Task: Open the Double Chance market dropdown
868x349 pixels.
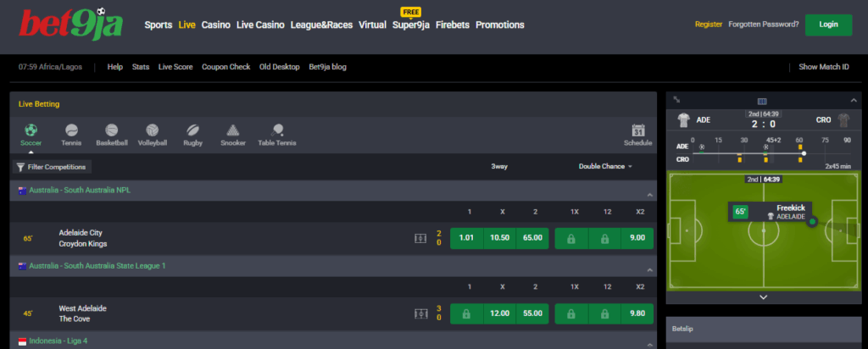Action: click(605, 167)
